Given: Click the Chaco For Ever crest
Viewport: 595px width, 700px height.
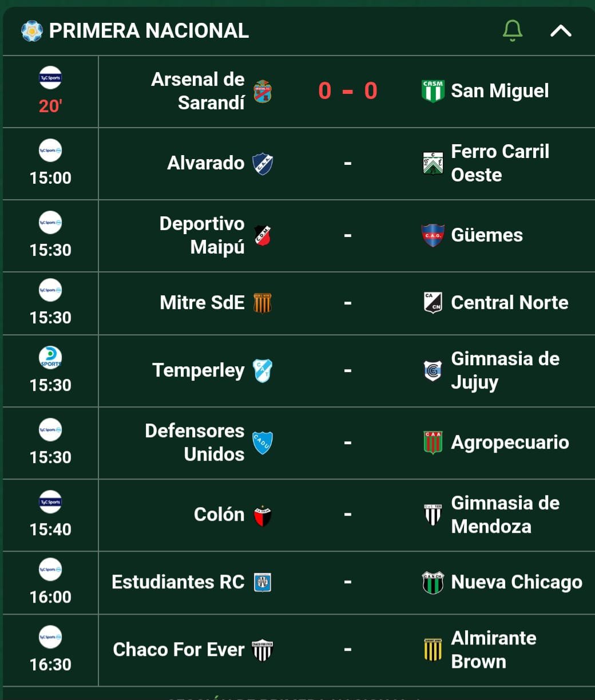Looking at the screenshot, I should click(263, 650).
